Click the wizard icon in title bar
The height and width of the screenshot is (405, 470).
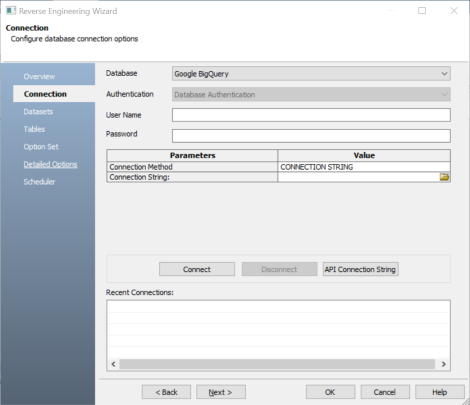(x=11, y=11)
